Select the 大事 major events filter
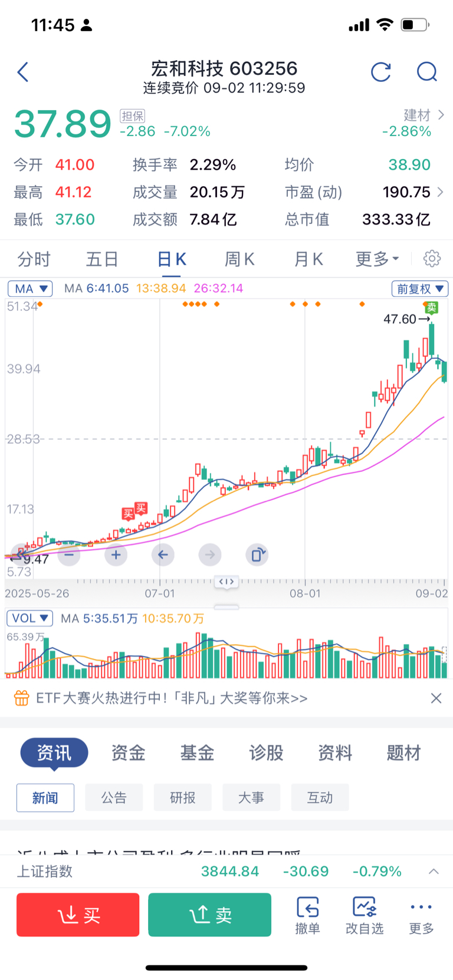The width and height of the screenshot is (453, 980). tap(251, 798)
